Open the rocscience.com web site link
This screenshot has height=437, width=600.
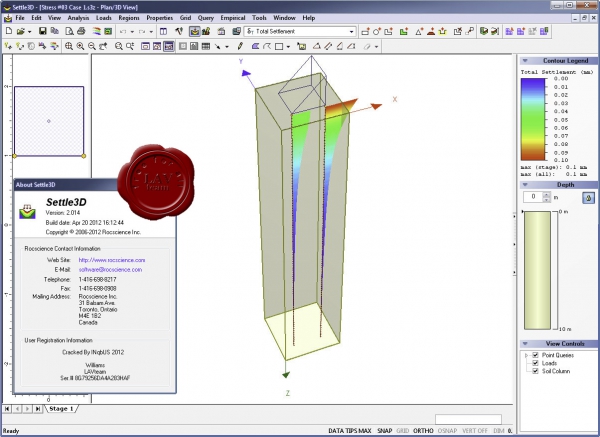pos(112,260)
